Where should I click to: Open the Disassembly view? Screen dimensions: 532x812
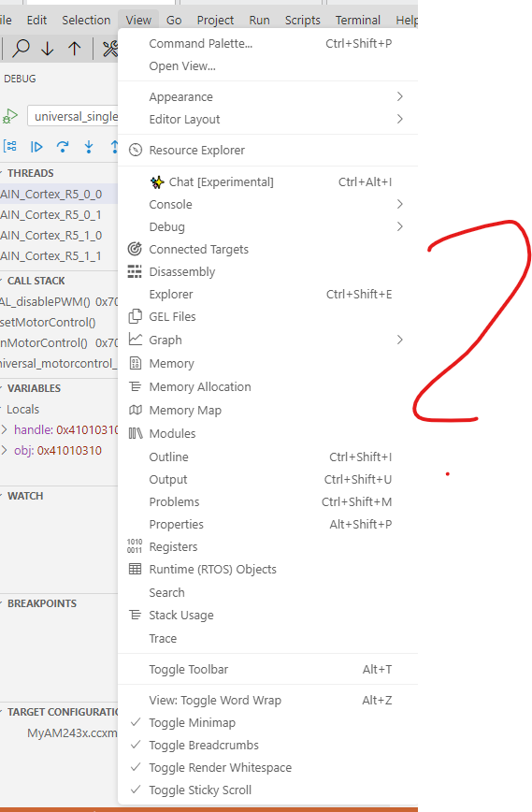coord(267,272)
